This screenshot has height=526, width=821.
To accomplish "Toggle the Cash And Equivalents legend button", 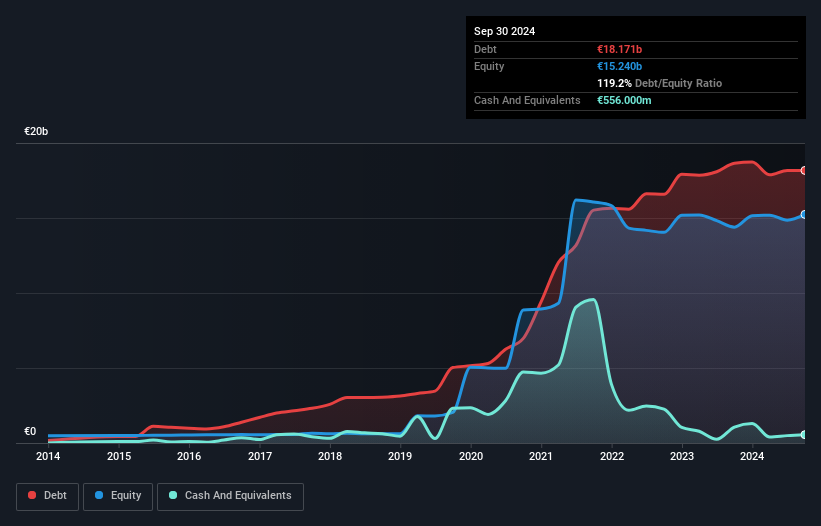I will pos(230,496).
